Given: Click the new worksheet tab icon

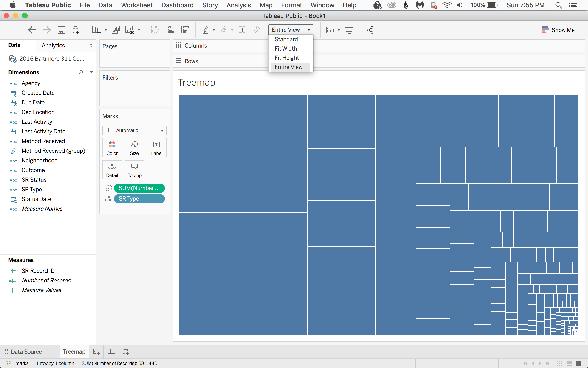Looking at the screenshot, I should (x=96, y=352).
